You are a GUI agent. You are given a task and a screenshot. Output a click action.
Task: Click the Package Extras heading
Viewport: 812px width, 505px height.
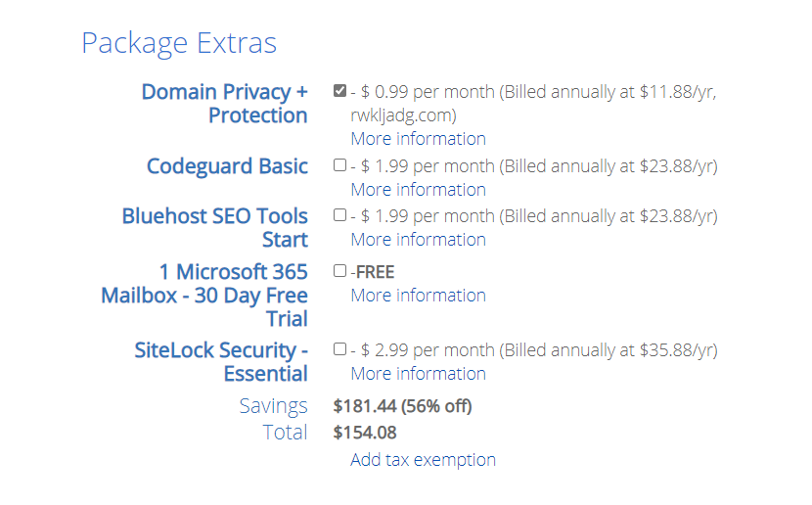pos(179,44)
